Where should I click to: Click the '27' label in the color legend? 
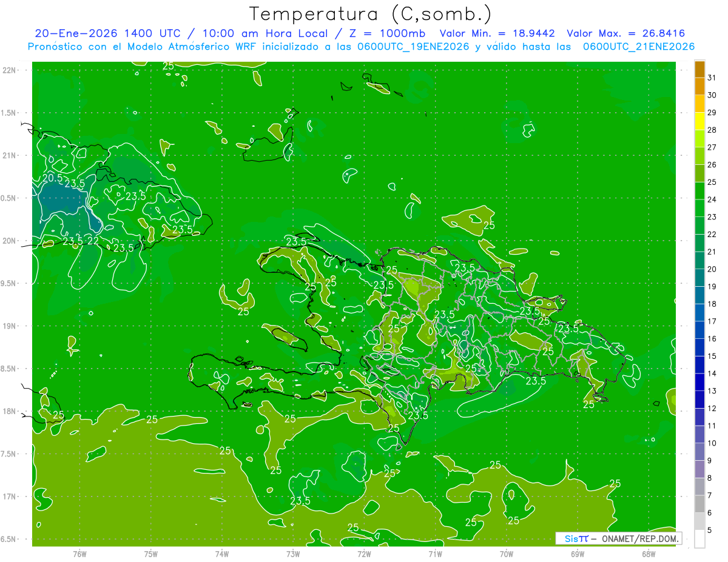(x=712, y=147)
